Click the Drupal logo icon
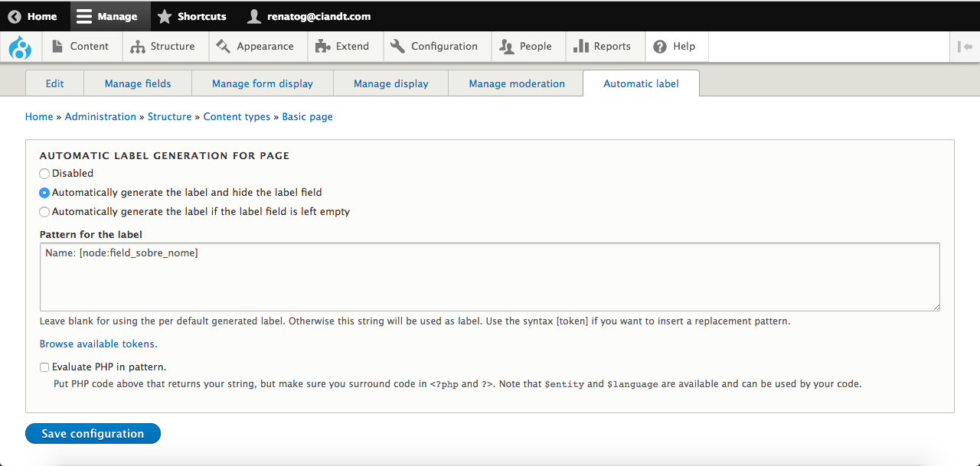 tap(20, 47)
